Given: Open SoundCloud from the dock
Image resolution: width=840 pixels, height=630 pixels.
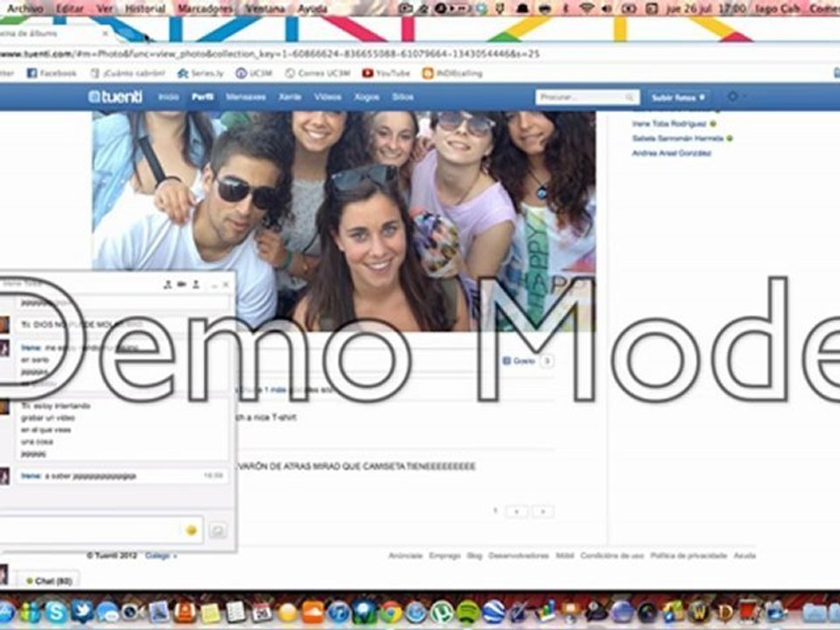Looking at the screenshot, I should 313,612.
